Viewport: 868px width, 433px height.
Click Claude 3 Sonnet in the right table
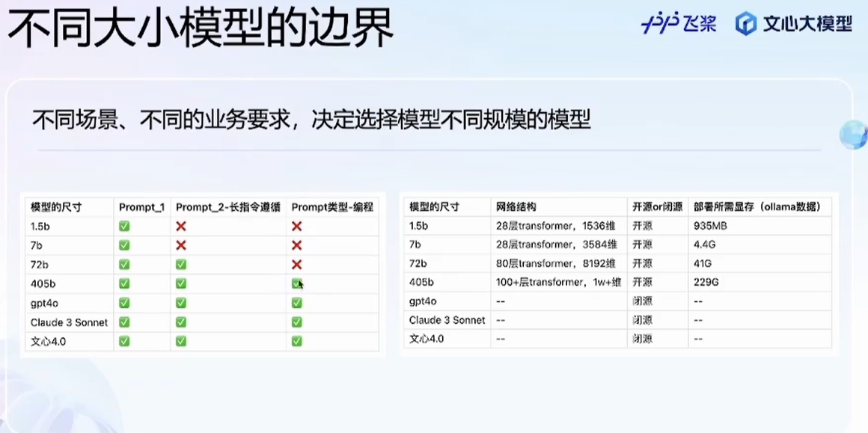(447, 319)
